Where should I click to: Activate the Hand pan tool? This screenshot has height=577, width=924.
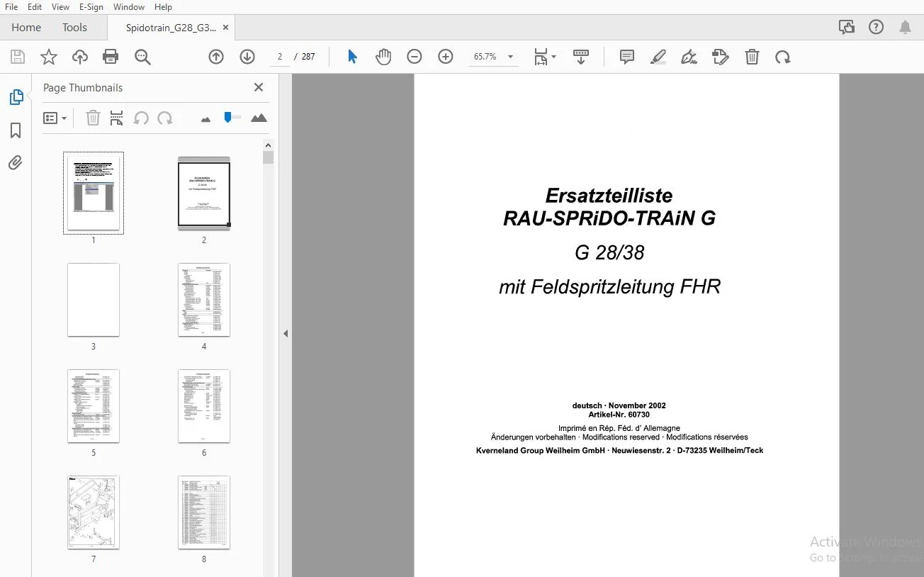383,57
